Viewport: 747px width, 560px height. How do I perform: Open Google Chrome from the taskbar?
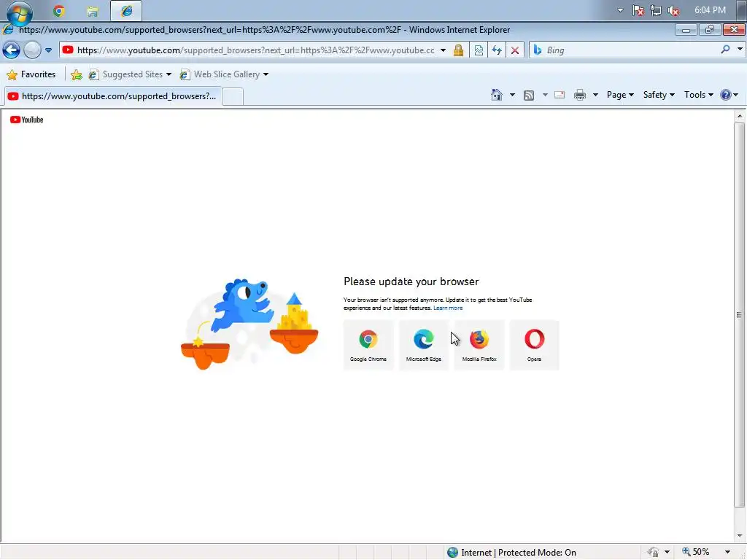tap(59, 10)
